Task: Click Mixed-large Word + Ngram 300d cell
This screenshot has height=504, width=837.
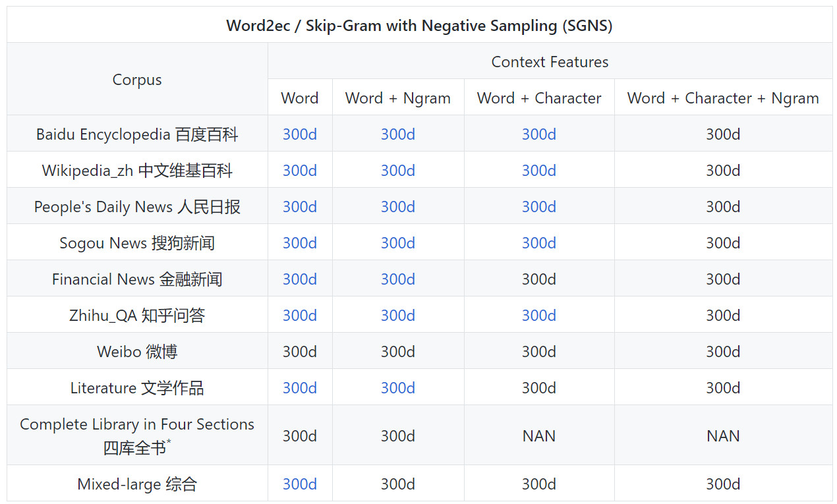Action: 398,484
